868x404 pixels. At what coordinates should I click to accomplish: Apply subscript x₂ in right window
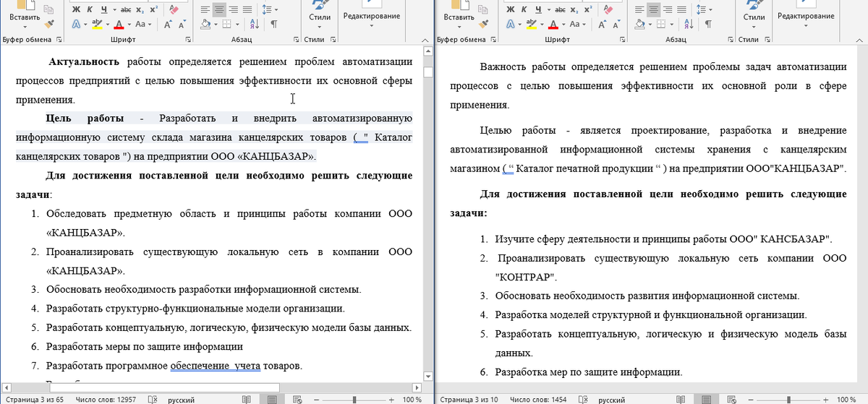pyautogui.click(x=575, y=9)
